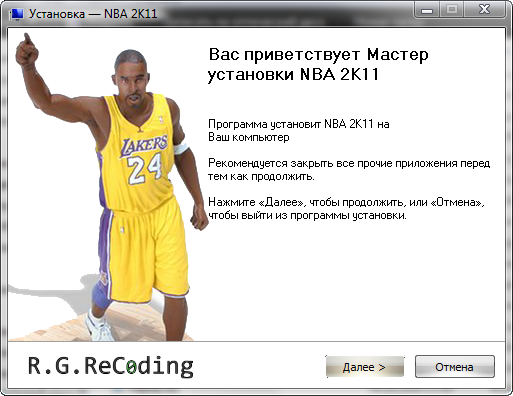Minimize the NBA 2K11 setup window
The width and height of the screenshot is (513, 396).
click(x=426, y=9)
